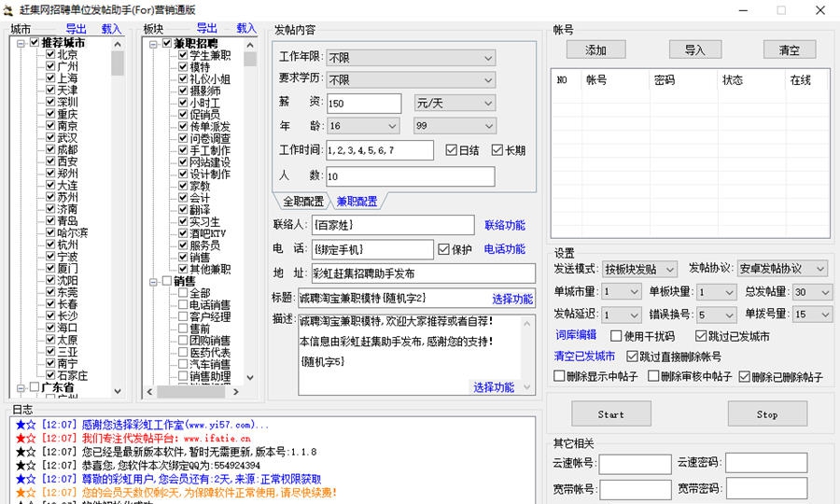Screen dimensions: 840x504
Task: Toggle 删除已删除帖子 checkbox
Action: tap(744, 376)
